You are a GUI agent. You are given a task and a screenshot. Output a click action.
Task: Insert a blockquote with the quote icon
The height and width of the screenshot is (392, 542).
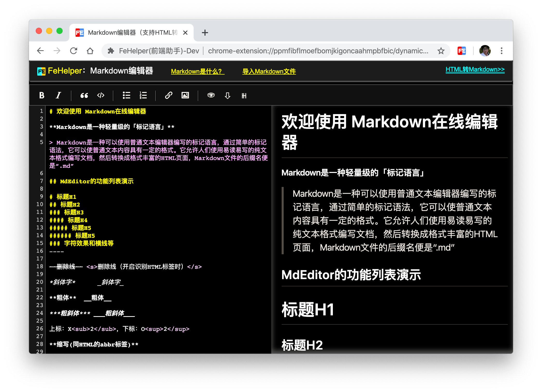pos(84,96)
